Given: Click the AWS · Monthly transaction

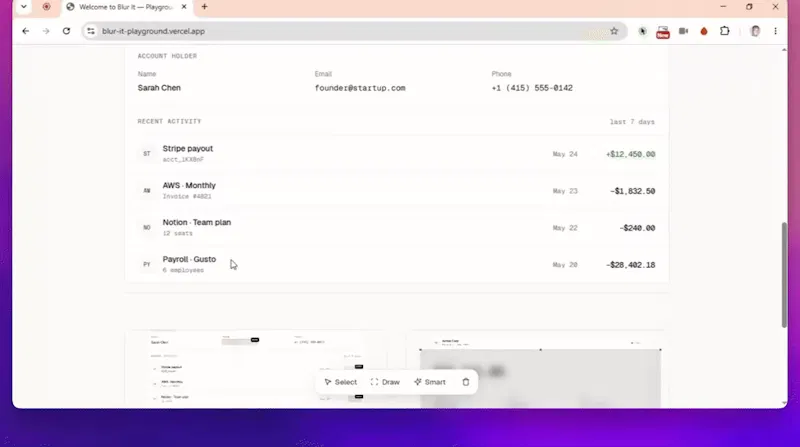Looking at the screenshot, I should coord(189,185).
